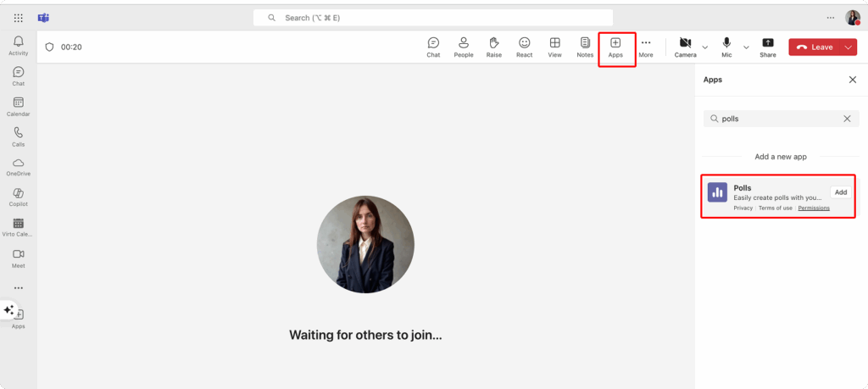Expand the Mic options dropdown arrow
Image resolution: width=868 pixels, height=389 pixels.
(746, 47)
